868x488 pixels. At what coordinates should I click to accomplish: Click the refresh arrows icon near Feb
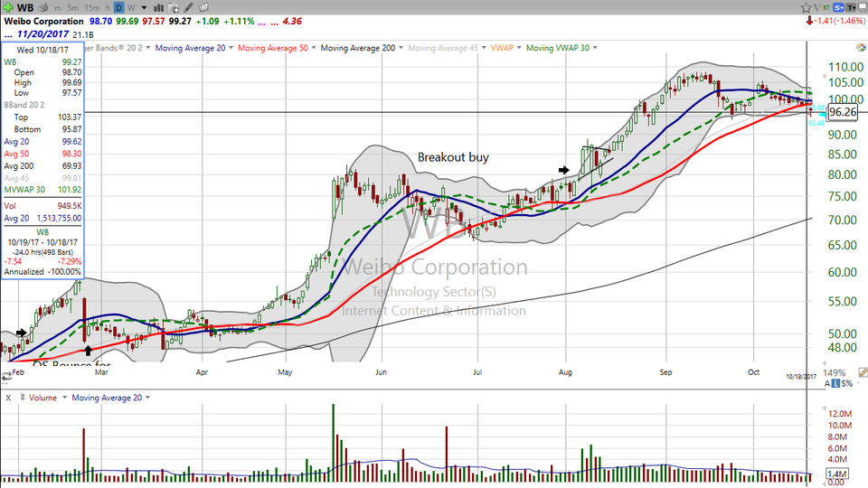pos(6,377)
